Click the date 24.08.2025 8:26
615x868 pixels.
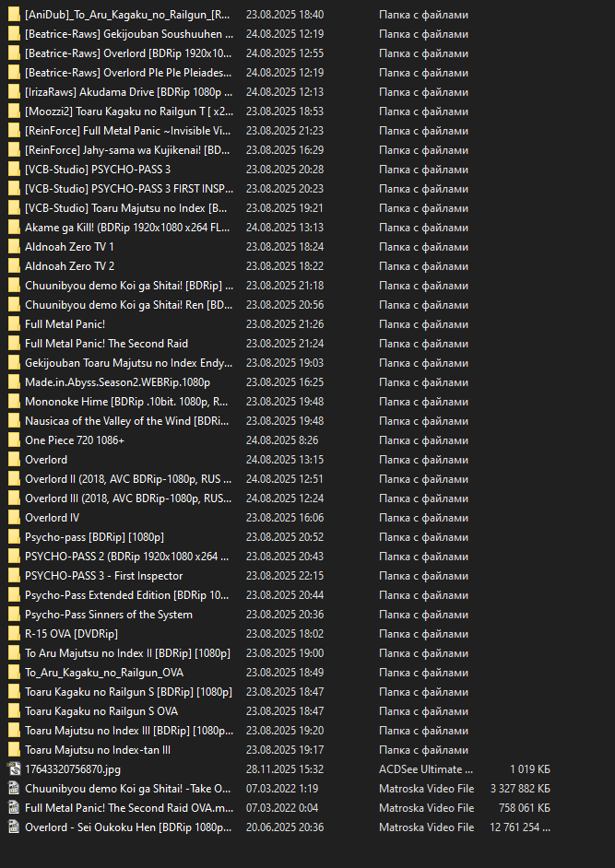pyautogui.click(x=282, y=440)
